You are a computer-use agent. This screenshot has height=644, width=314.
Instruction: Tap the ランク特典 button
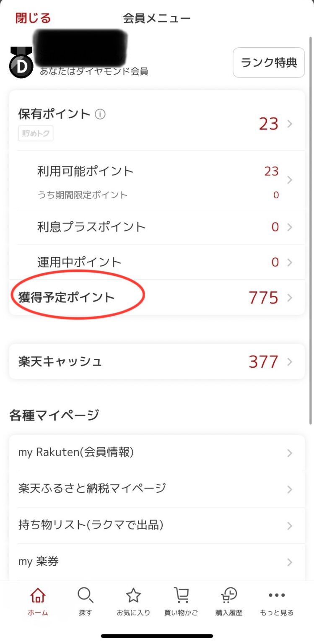coord(269,62)
